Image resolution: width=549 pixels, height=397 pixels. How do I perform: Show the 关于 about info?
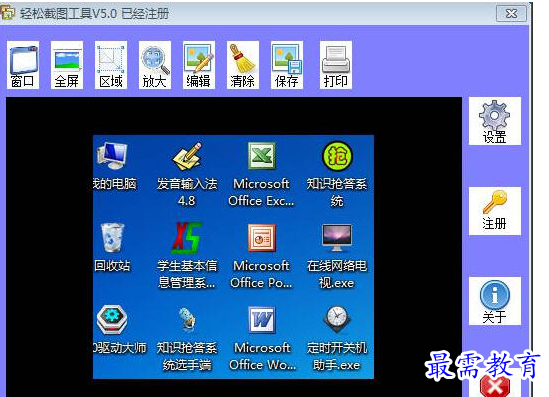[x=495, y=301]
